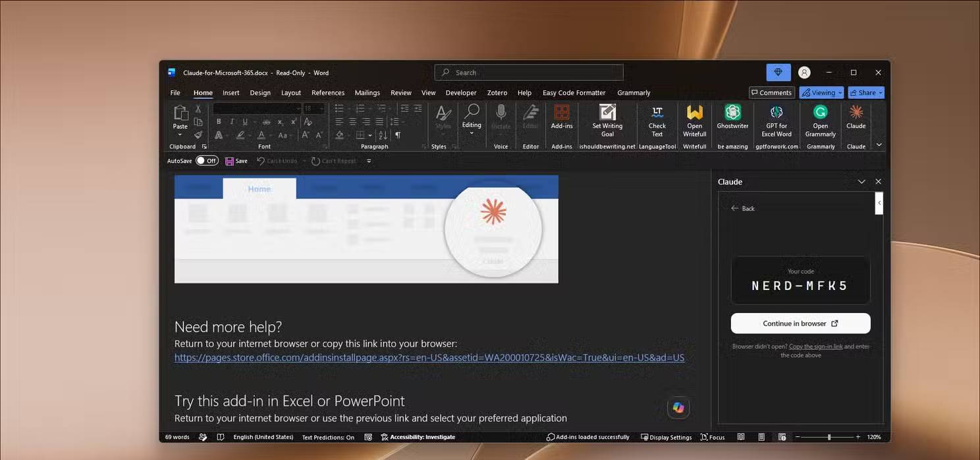
Task: Close the Claude task pane
Action: tap(878, 181)
